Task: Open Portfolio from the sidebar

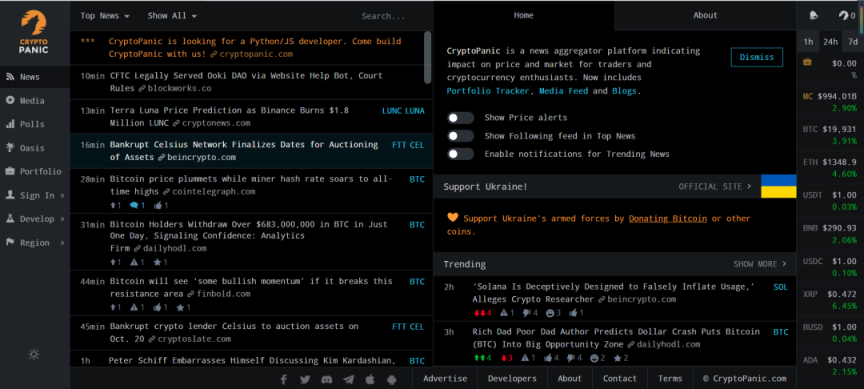Action: (35, 172)
